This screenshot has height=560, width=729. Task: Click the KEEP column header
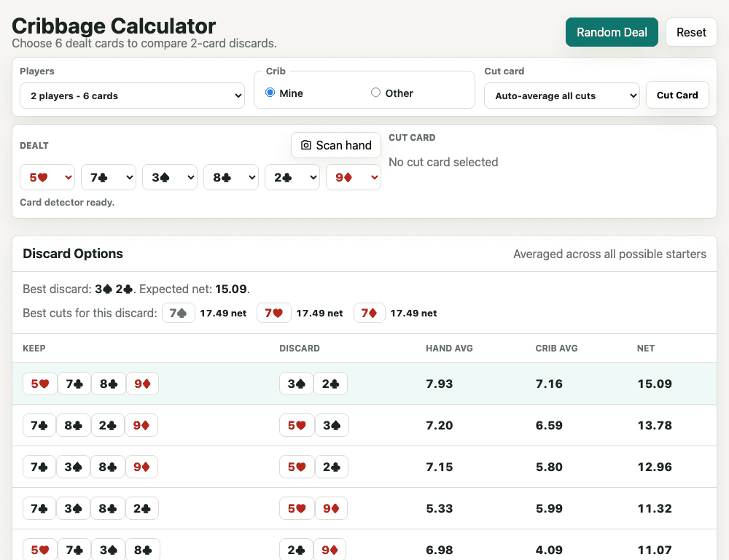click(34, 349)
